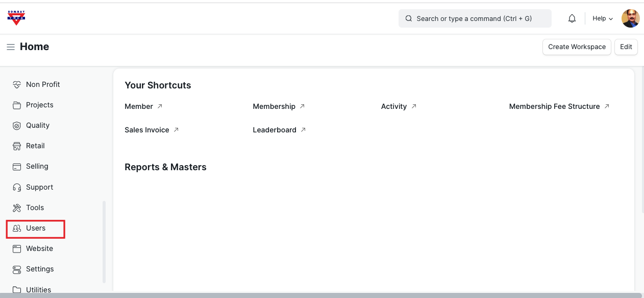
Task: Click the Users people icon
Action: 17,228
